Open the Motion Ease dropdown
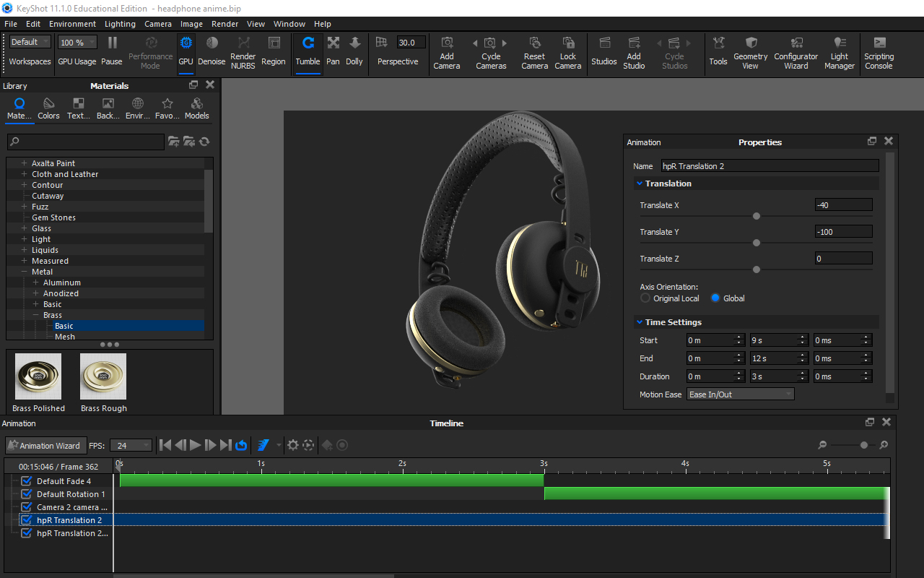The height and width of the screenshot is (578, 924). [x=740, y=394]
